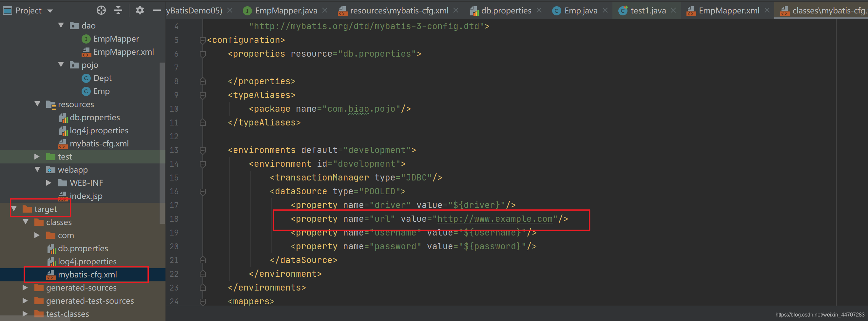Click the Project tree vertical scrollbar
868x321 pixels.
coord(162,142)
